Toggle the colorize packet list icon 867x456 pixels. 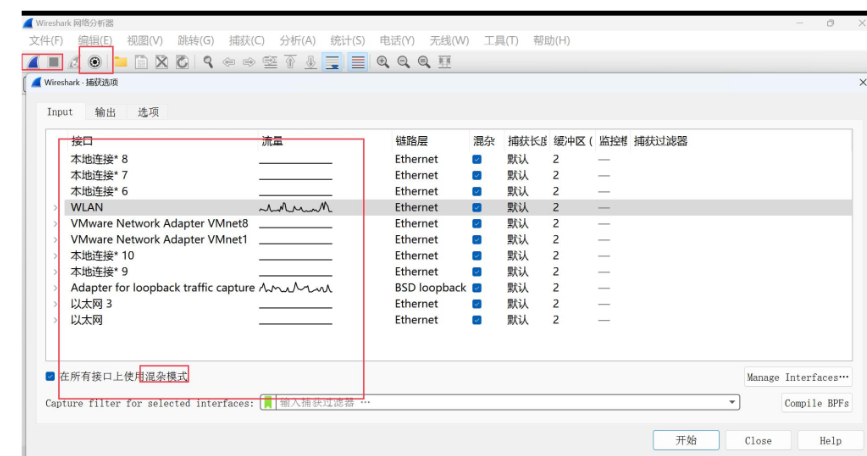click(357, 62)
